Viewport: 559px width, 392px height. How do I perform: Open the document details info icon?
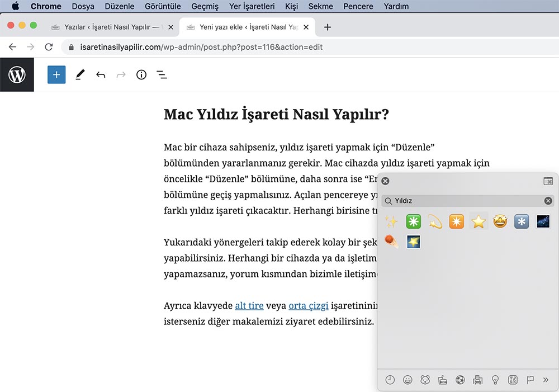pyautogui.click(x=141, y=74)
